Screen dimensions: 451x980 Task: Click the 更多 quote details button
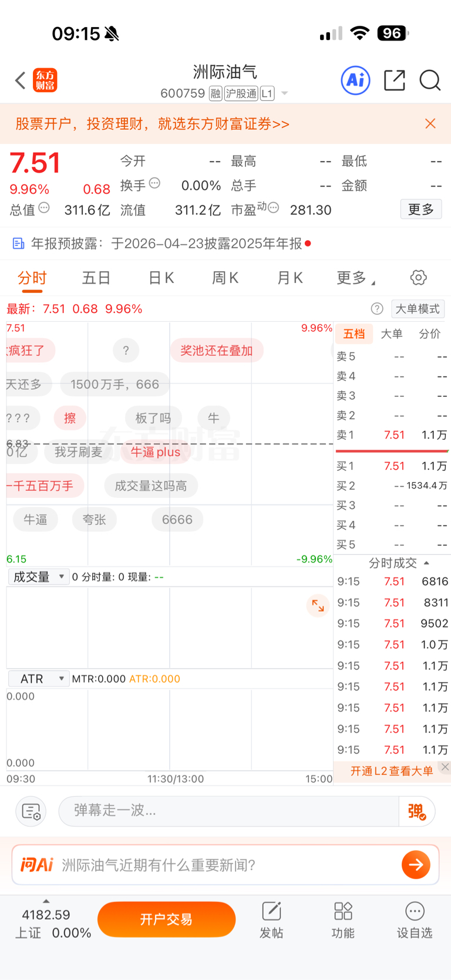tap(421, 209)
